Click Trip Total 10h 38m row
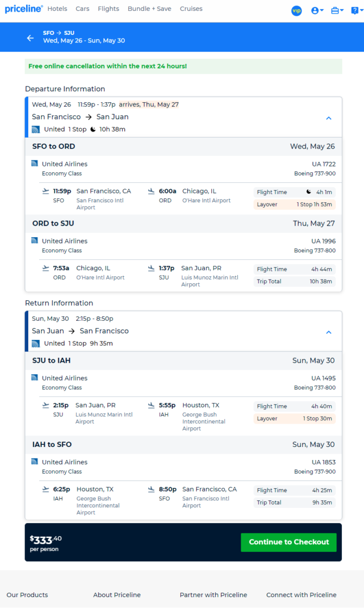The height and width of the screenshot is (608, 364). [294, 282]
